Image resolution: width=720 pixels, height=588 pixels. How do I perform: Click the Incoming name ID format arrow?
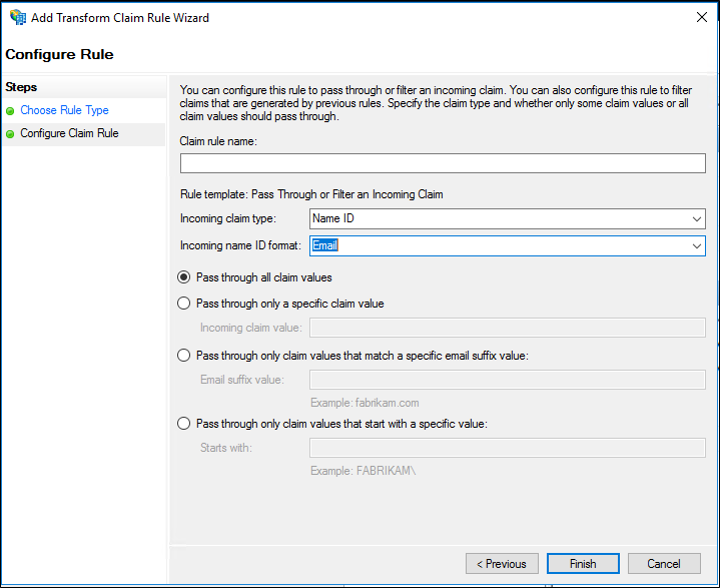tap(697, 246)
